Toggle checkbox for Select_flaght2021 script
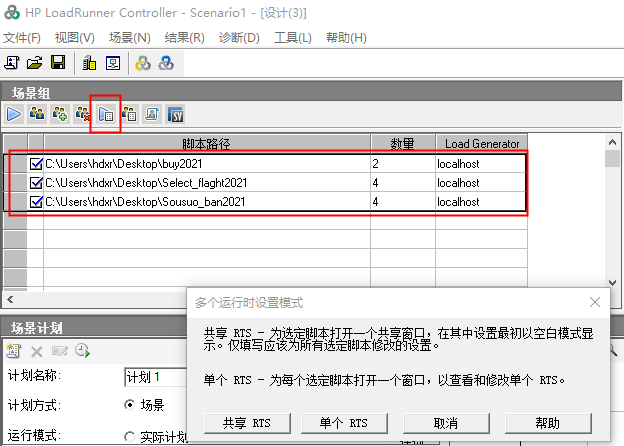Viewport: 624px width, 446px height. (36, 183)
